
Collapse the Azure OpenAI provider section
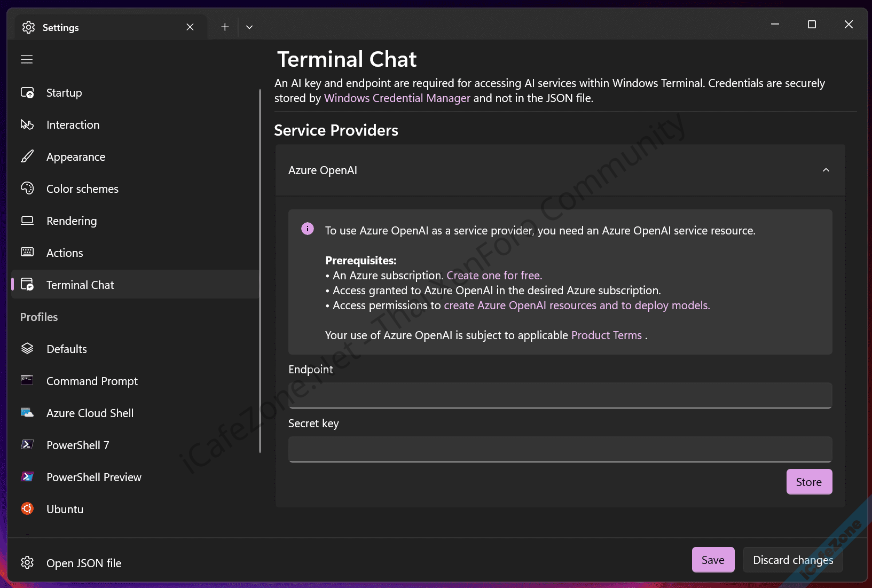(x=826, y=170)
